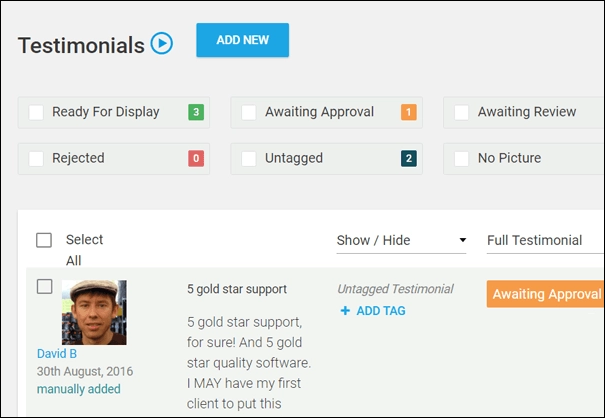Click the orange Awaiting Approval count badge
This screenshot has height=418, width=605.
[409, 112]
